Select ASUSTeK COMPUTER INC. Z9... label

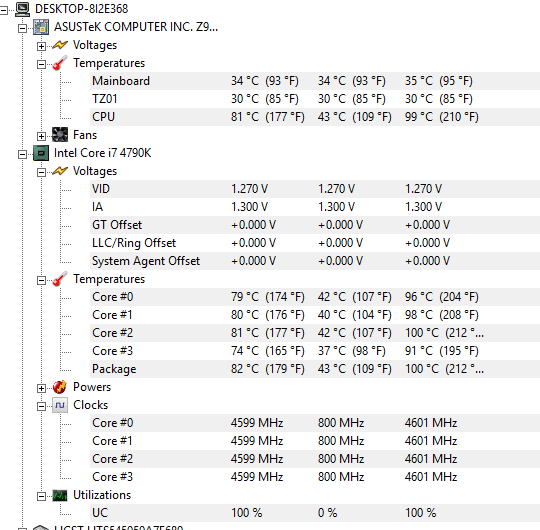pyautogui.click(x=136, y=27)
